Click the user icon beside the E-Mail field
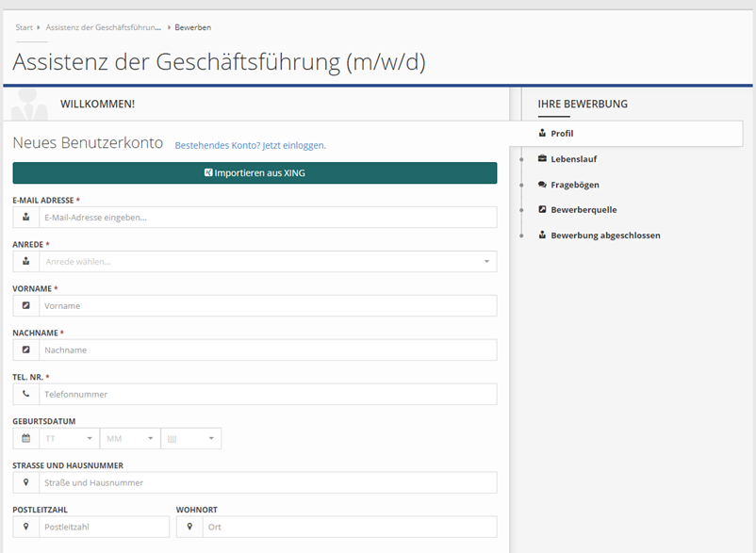 26,218
